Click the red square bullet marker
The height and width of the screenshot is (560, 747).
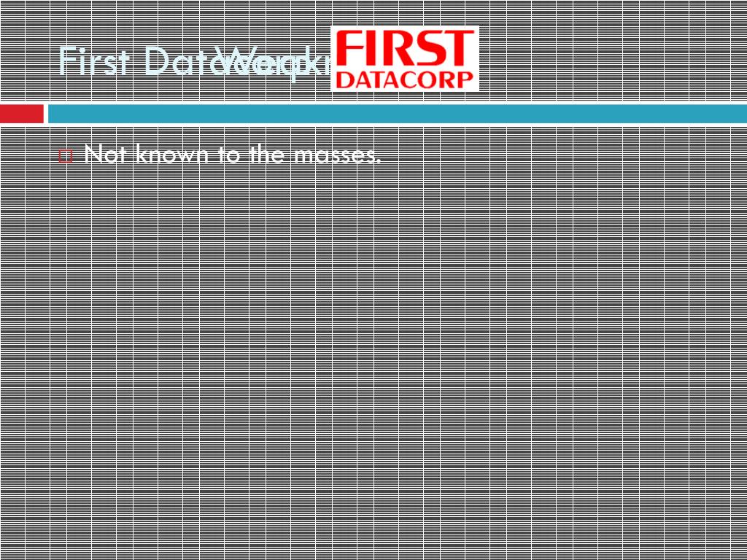pyautogui.click(x=66, y=156)
